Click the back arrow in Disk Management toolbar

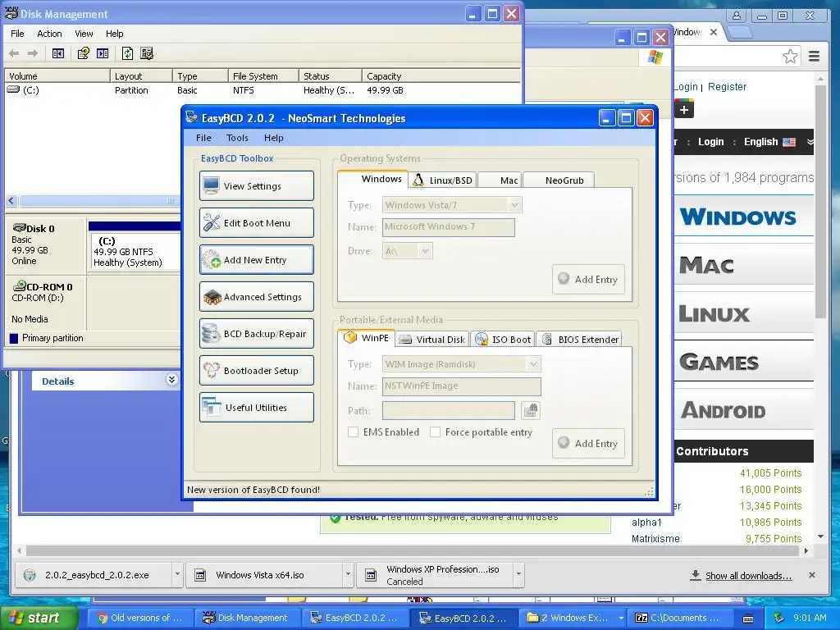(15, 53)
